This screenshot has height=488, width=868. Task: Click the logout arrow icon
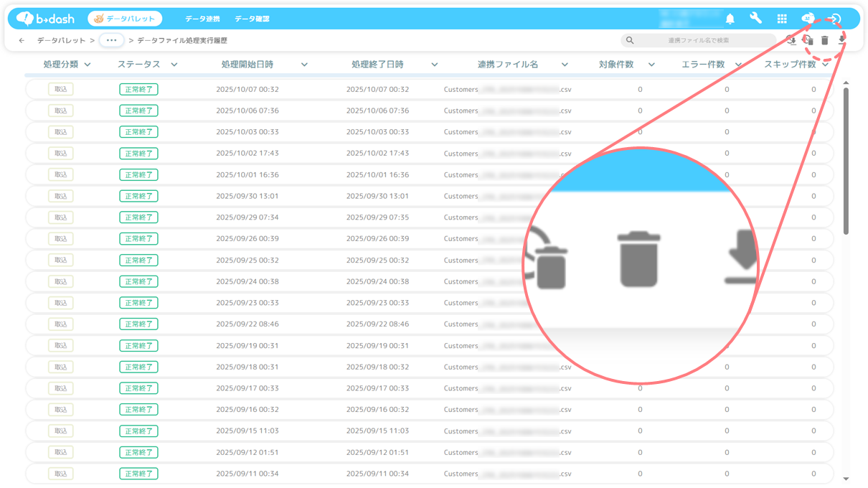click(834, 19)
